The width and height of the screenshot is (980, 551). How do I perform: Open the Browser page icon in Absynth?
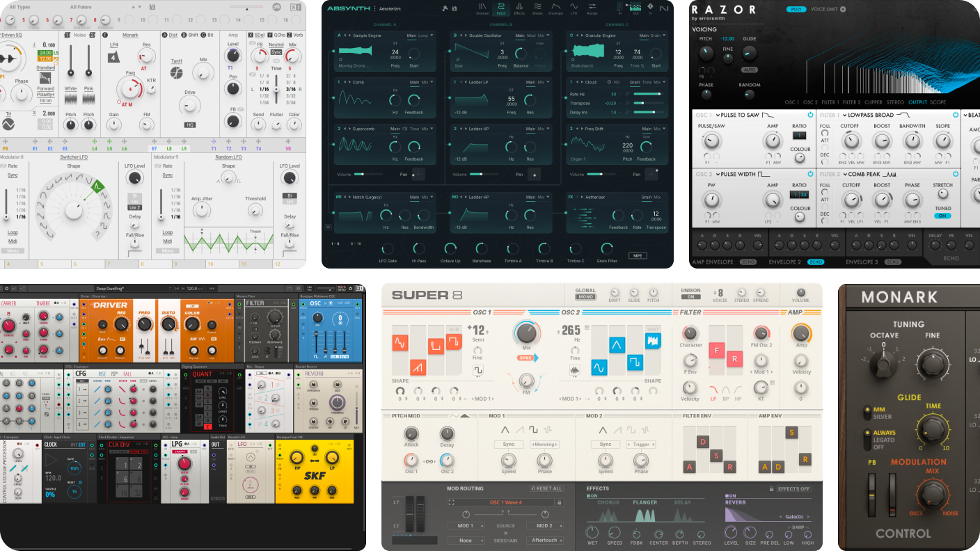482,8
